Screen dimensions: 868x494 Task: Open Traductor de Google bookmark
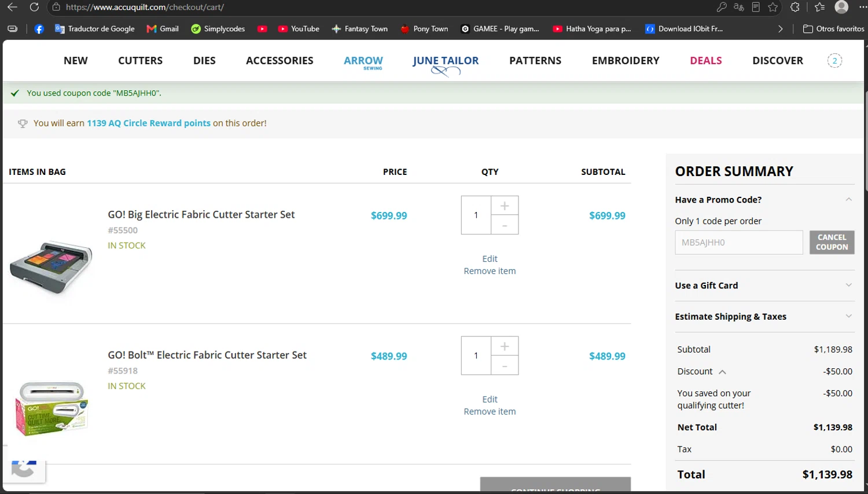tap(95, 28)
